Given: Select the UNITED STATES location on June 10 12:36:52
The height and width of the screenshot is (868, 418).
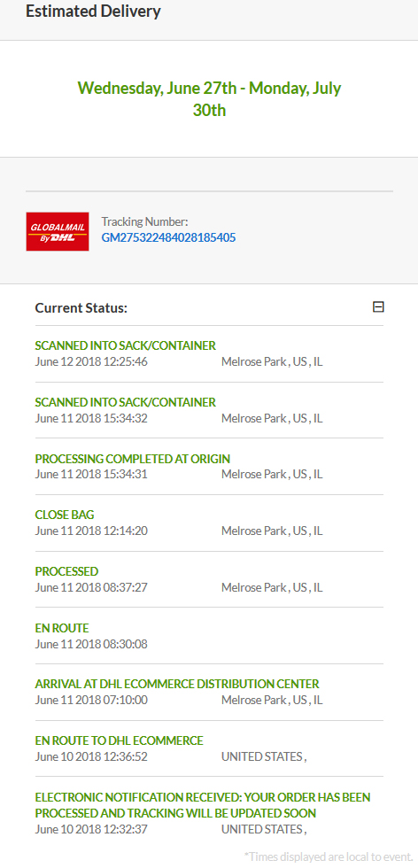Looking at the screenshot, I should (x=264, y=756).
